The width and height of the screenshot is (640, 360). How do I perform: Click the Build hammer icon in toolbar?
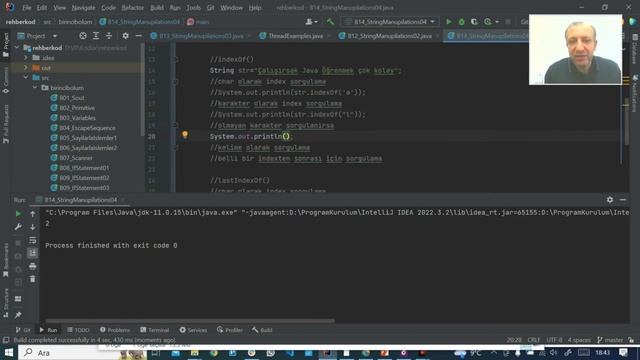[330, 22]
